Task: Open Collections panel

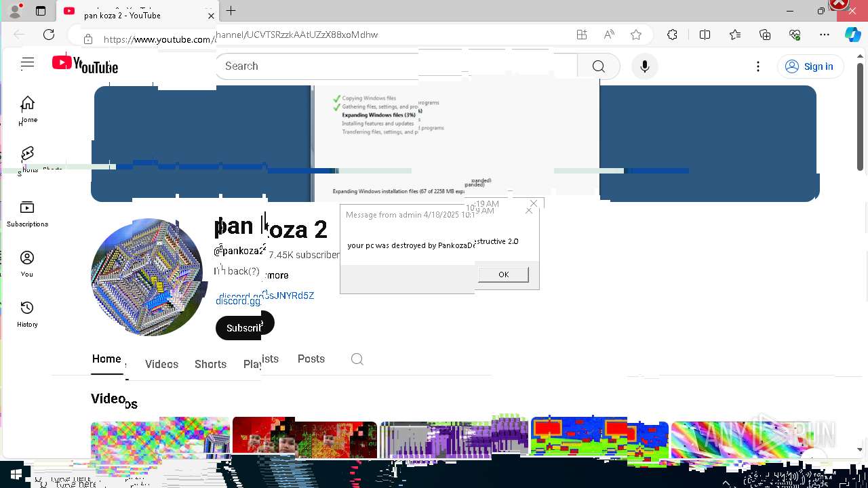Action: (x=765, y=35)
